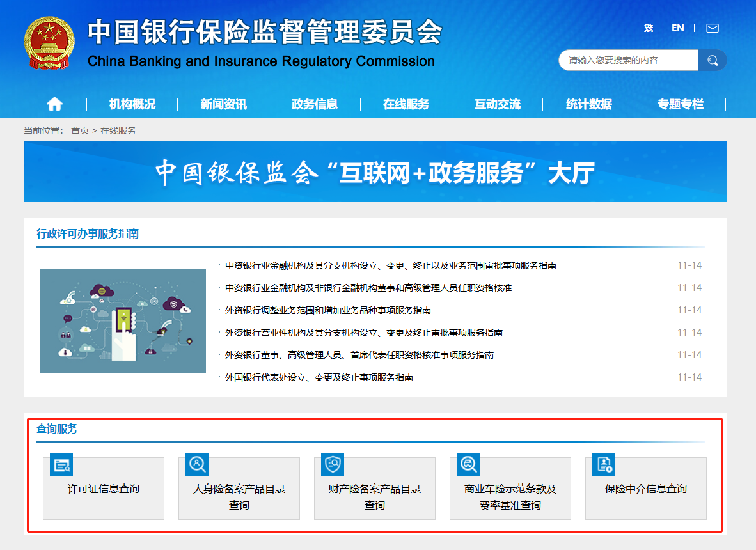Click the 商业车险示范条款 car search icon
Screen dimensions: 756x550
[x=468, y=465]
